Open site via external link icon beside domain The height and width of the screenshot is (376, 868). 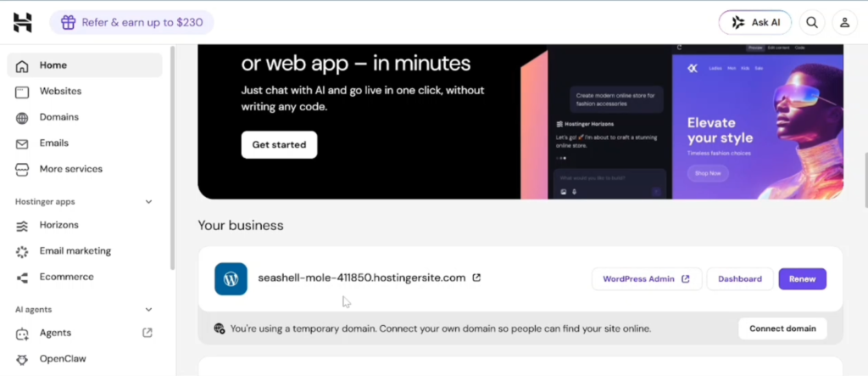coord(476,278)
